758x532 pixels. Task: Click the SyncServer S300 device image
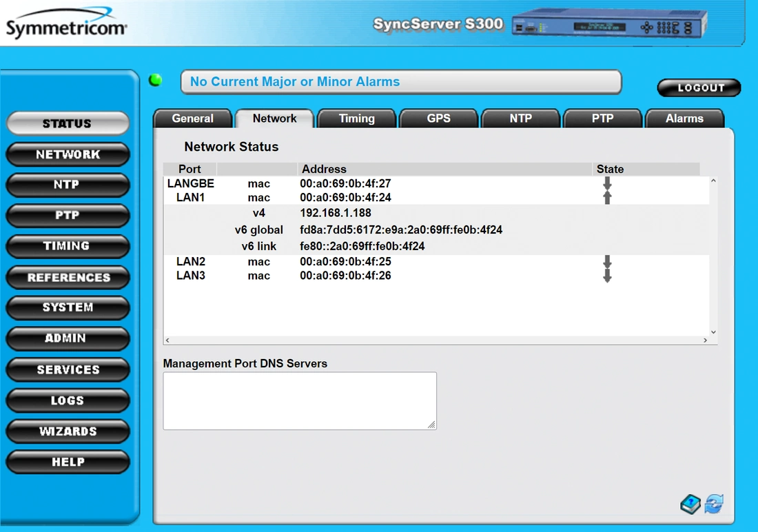pyautogui.click(x=609, y=23)
